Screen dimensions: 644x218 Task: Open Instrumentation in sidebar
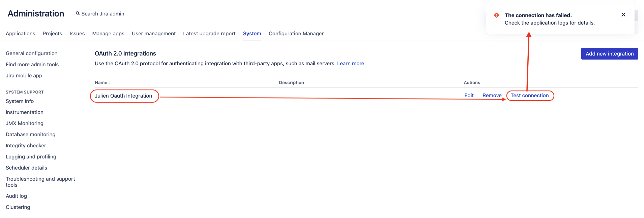point(25,112)
